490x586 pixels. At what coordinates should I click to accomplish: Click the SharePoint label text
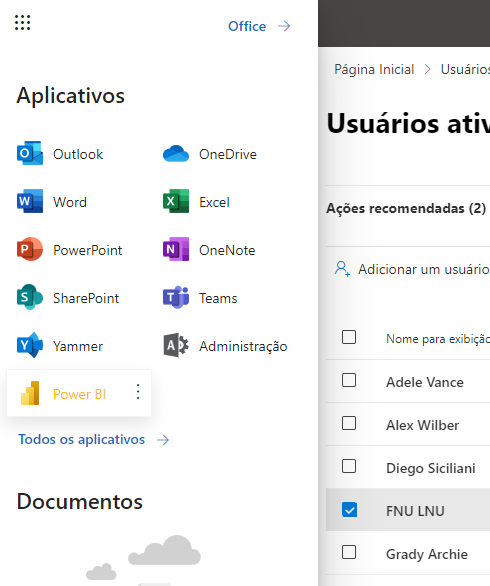(86, 298)
